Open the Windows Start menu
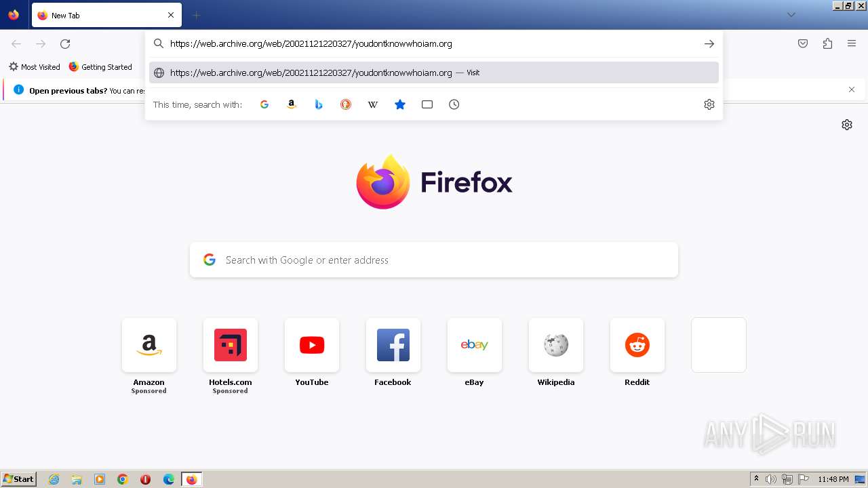Image resolution: width=868 pixels, height=488 pixels. pos(19,479)
